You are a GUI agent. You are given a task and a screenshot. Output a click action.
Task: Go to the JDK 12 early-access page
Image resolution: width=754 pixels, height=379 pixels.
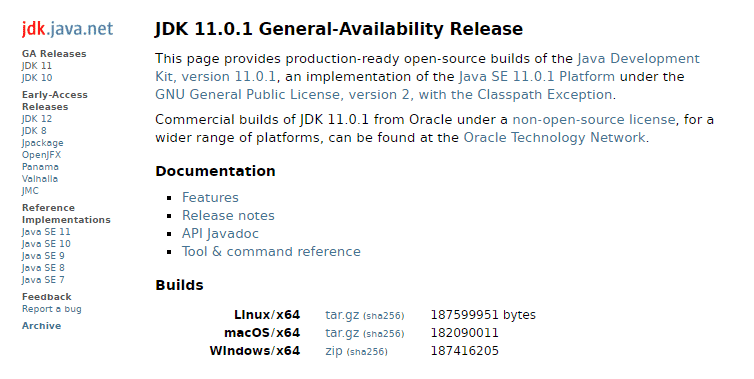(x=37, y=119)
